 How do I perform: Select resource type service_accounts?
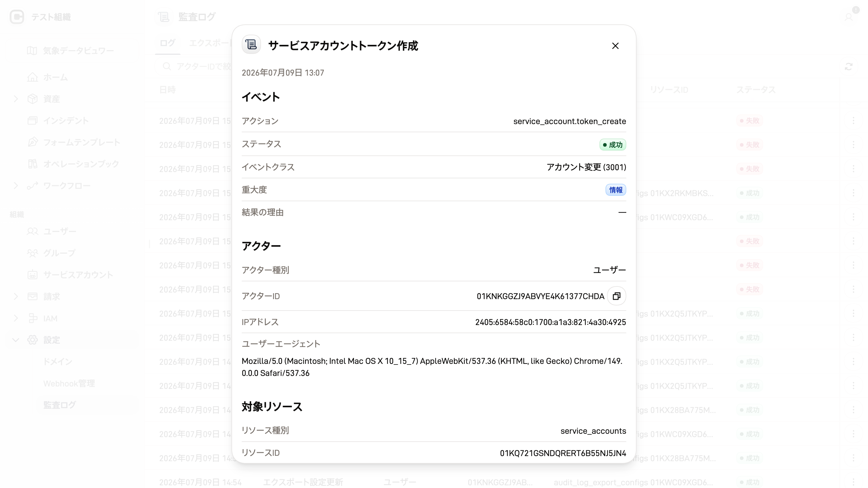pyautogui.click(x=593, y=431)
